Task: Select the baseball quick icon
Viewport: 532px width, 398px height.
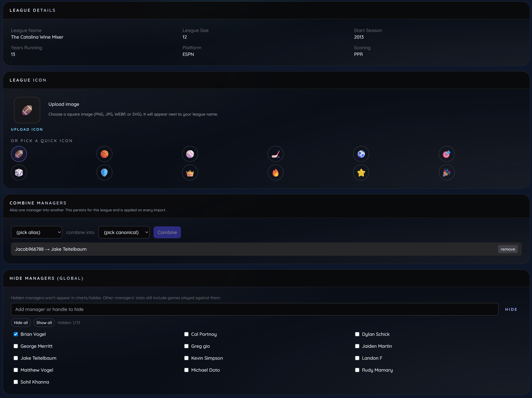Action: tap(190, 154)
